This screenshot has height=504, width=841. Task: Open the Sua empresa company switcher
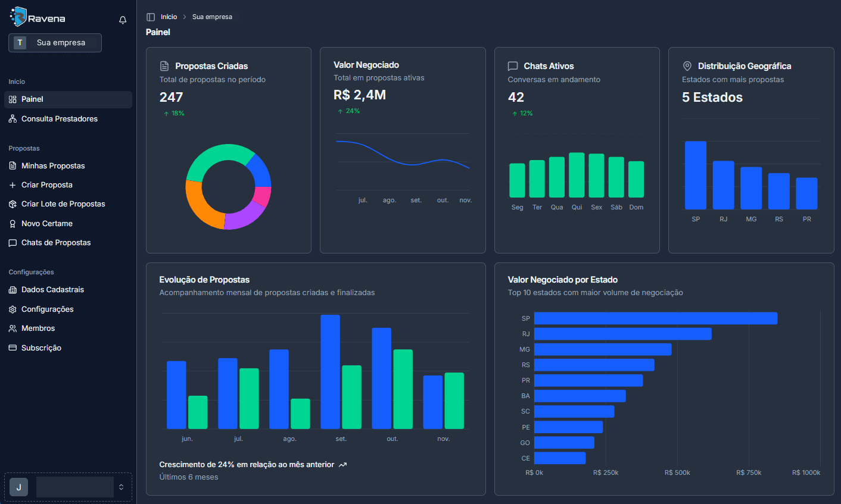click(x=55, y=43)
